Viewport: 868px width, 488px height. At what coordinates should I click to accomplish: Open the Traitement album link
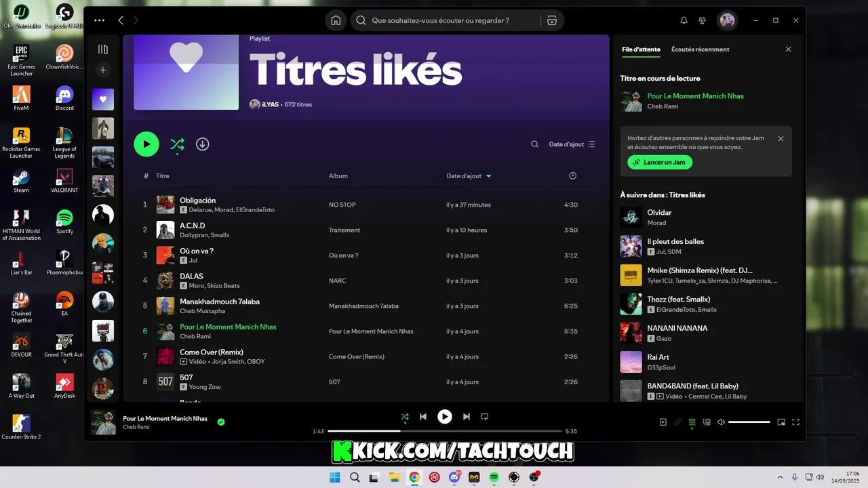(x=344, y=230)
